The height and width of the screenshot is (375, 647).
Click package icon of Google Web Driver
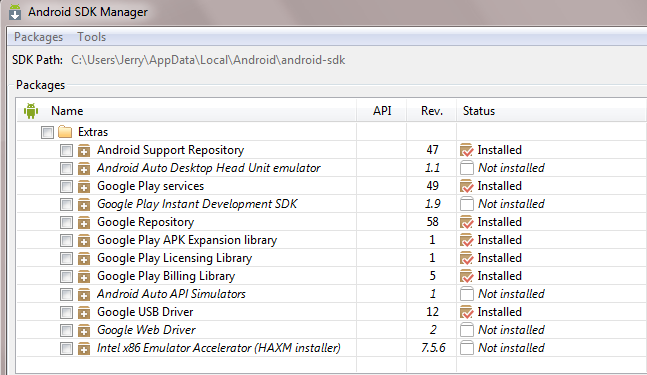click(x=84, y=330)
